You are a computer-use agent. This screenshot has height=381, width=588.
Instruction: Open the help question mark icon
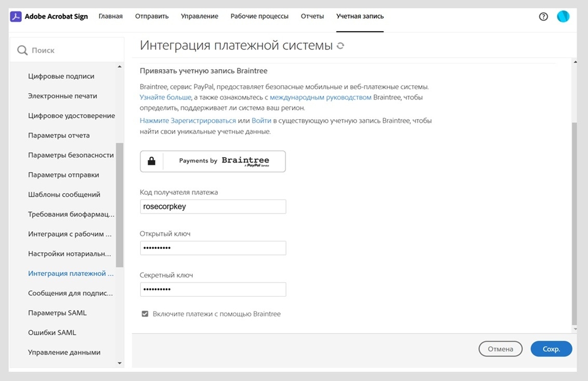[543, 16]
